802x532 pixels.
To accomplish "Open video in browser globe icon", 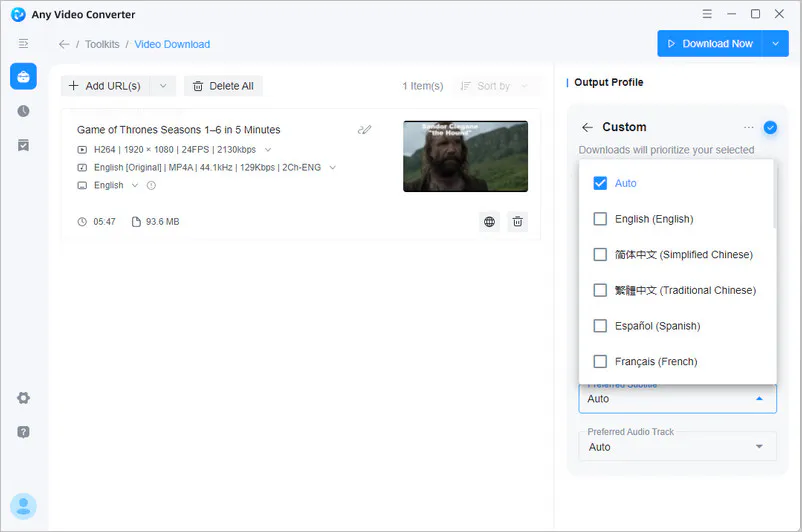I will click(489, 221).
